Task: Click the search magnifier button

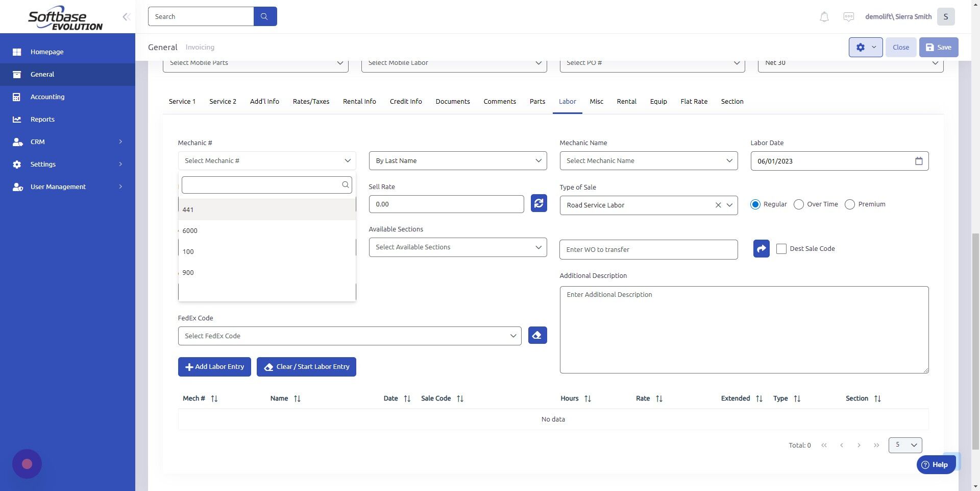Action: pyautogui.click(x=264, y=16)
